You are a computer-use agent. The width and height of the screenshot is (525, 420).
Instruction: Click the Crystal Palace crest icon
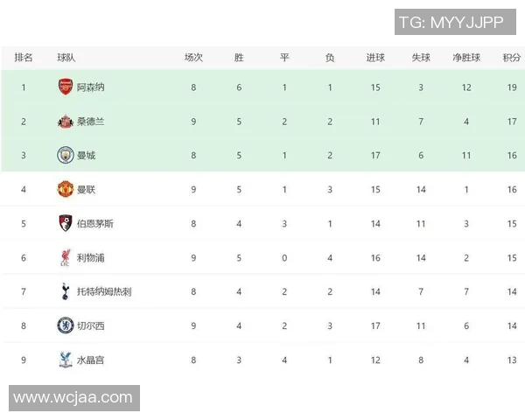[x=66, y=360]
